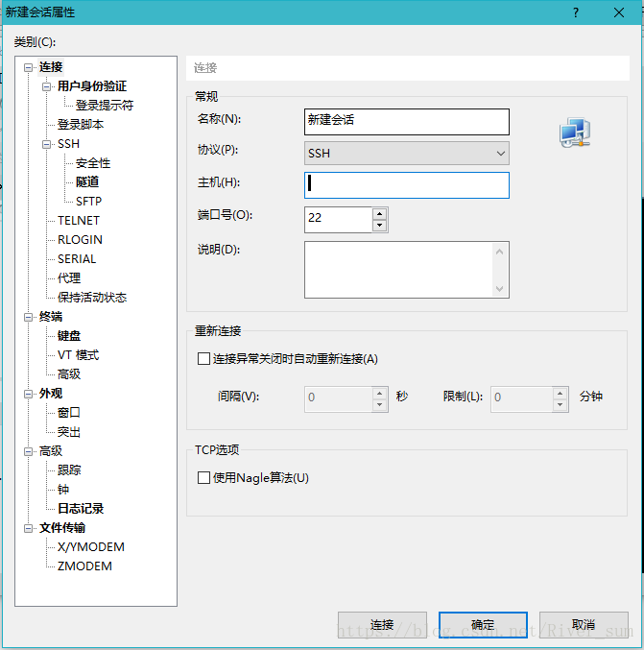Image resolution: width=644 pixels, height=650 pixels.
Task: Select 跟踪 tree item
Action: 69,470
